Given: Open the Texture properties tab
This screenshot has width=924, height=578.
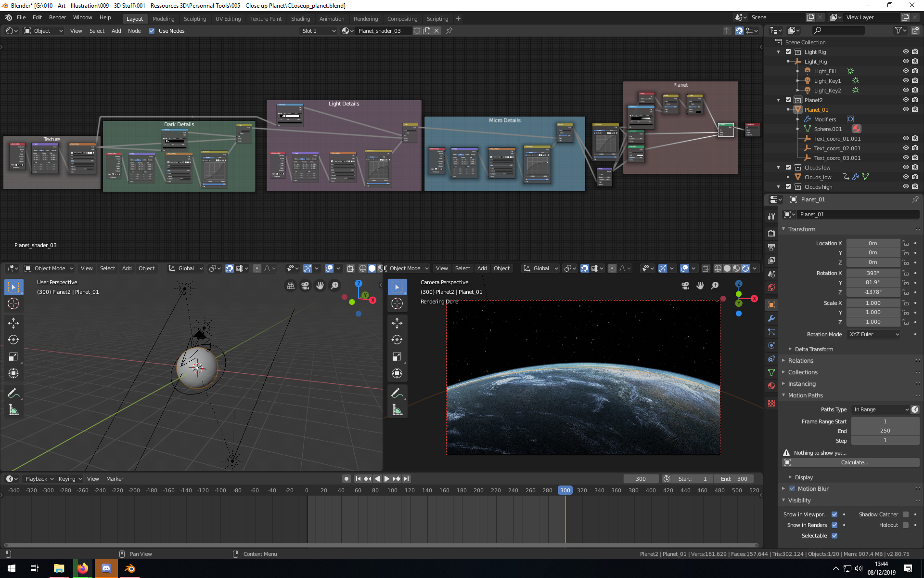Looking at the screenshot, I should click(771, 403).
